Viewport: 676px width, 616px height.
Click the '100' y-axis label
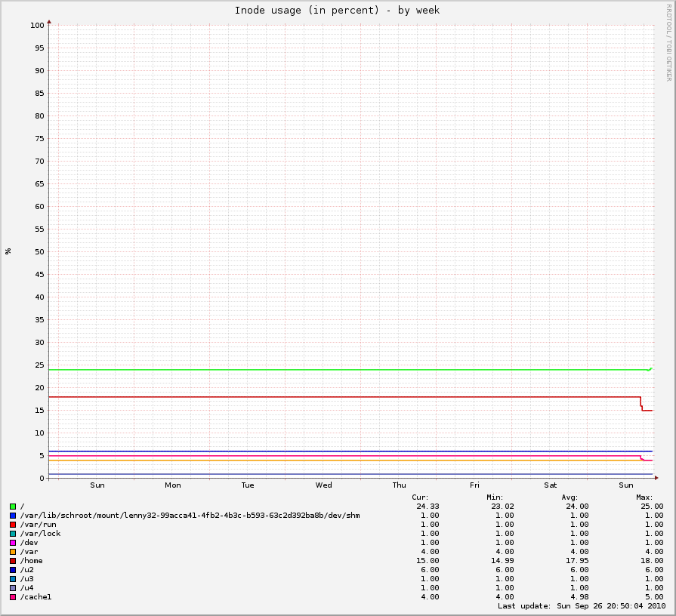click(x=38, y=26)
